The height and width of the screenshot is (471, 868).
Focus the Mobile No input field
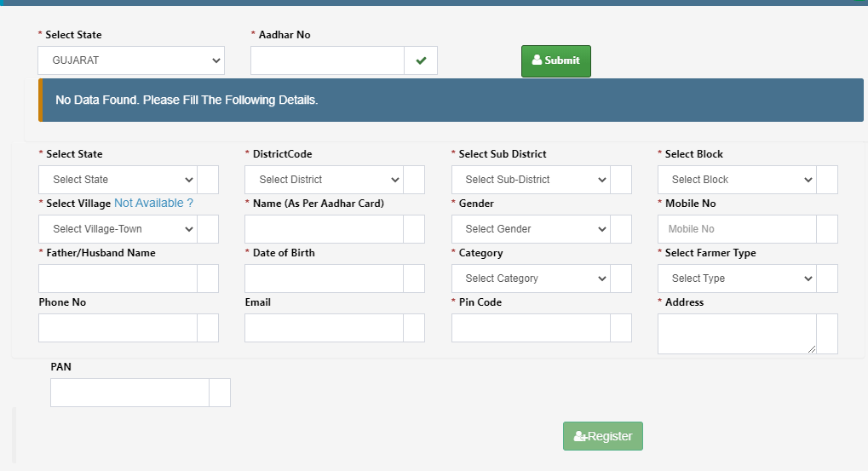pyautogui.click(x=737, y=229)
